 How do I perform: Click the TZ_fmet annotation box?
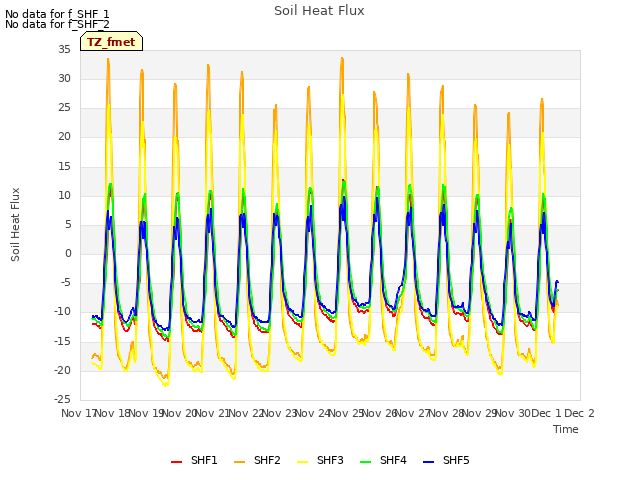[x=111, y=41]
